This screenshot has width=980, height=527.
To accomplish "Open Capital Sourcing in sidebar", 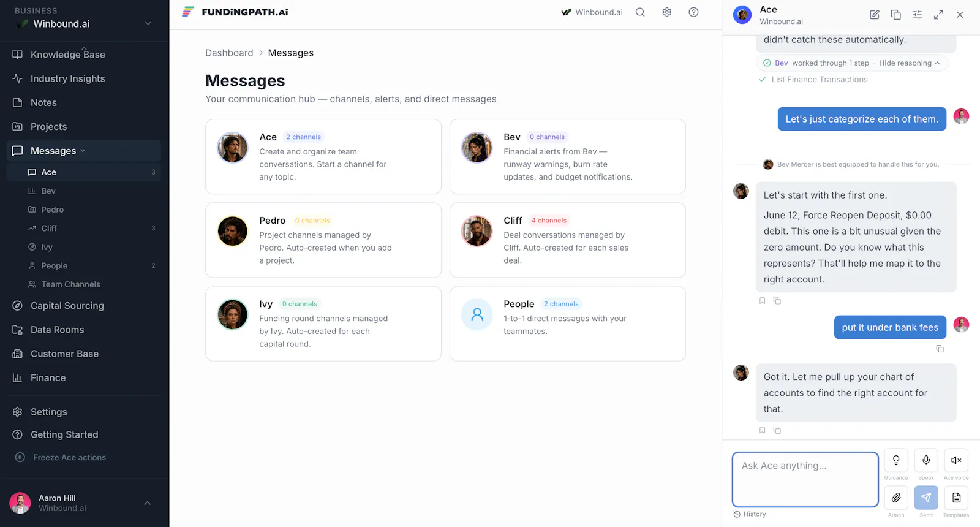I will (85, 306).
